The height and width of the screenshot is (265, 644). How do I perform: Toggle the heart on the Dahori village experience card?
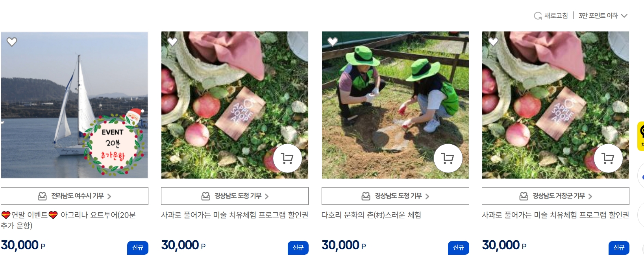(333, 41)
